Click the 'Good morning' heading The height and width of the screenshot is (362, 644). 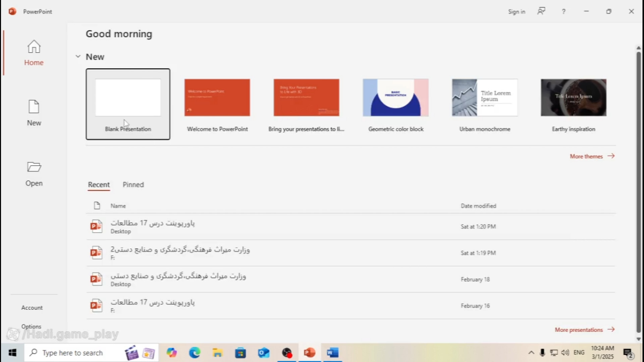(119, 34)
